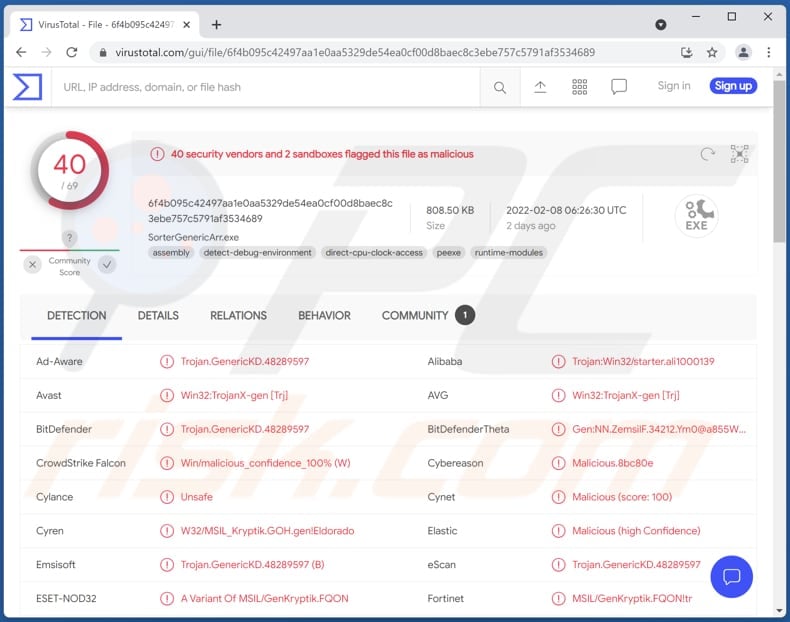Image resolution: width=790 pixels, height=622 pixels.
Task: Click the Cynet Malicious score 100 result
Action: [x=622, y=497]
